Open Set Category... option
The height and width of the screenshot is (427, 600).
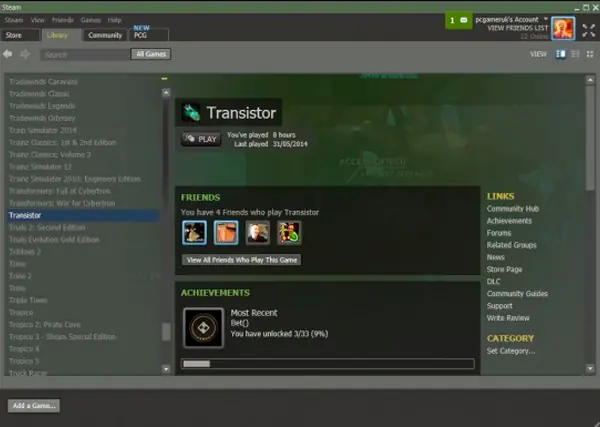[x=511, y=351]
